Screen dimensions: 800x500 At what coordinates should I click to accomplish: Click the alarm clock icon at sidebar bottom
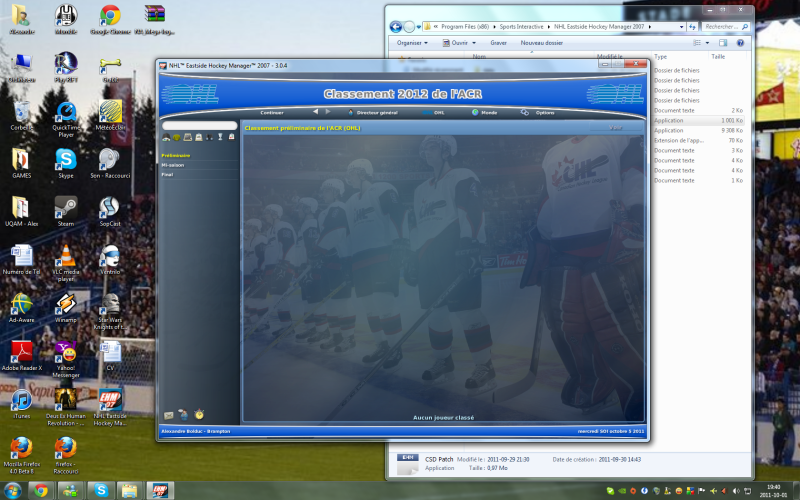(199, 414)
